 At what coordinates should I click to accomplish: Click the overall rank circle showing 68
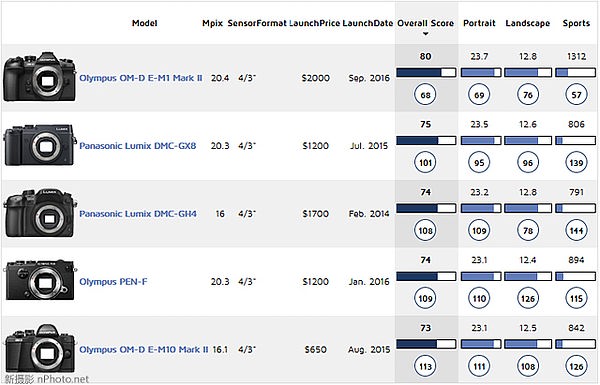point(425,95)
